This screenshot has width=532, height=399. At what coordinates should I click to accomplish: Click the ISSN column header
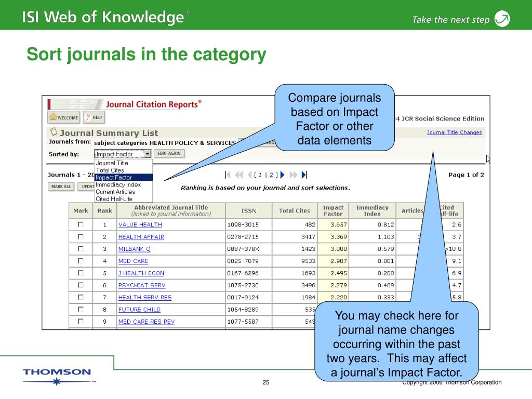[249, 211]
